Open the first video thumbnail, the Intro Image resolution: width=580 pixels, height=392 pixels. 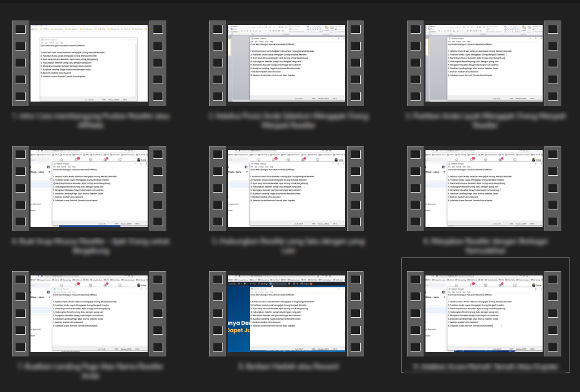tap(88, 63)
